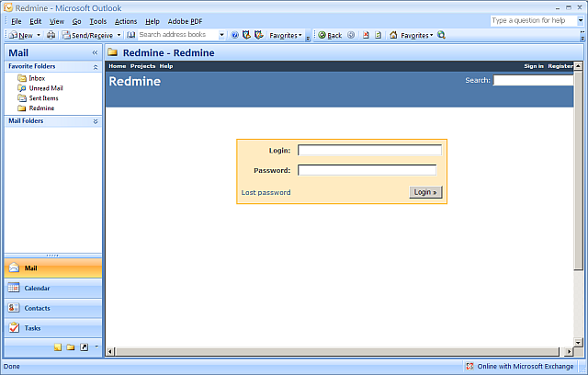This screenshot has width=588, height=375.
Task: Open the Help menu
Action: (x=153, y=21)
